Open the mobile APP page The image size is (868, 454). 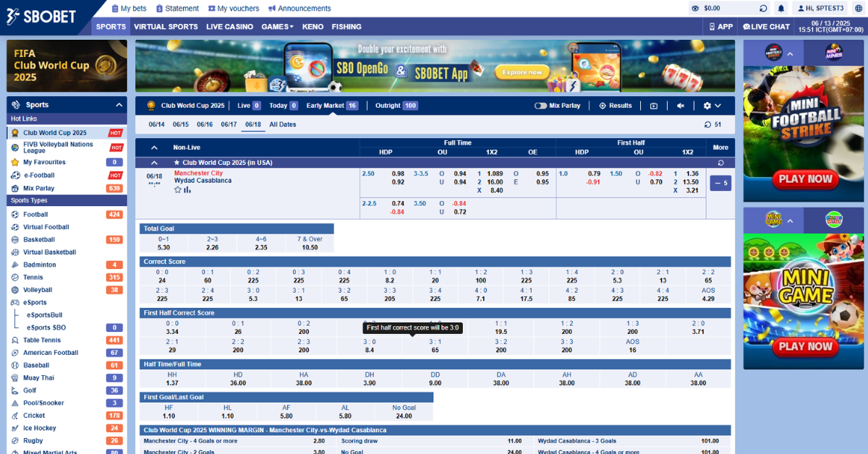coord(720,27)
